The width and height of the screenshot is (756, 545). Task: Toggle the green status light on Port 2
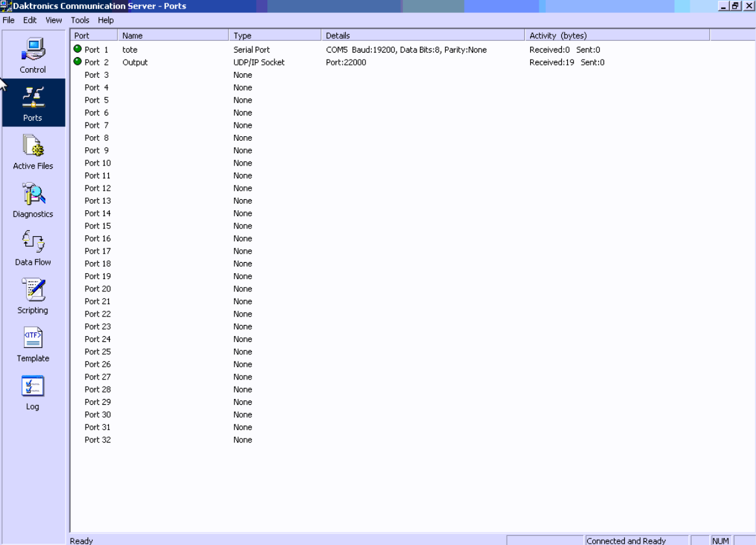(78, 62)
